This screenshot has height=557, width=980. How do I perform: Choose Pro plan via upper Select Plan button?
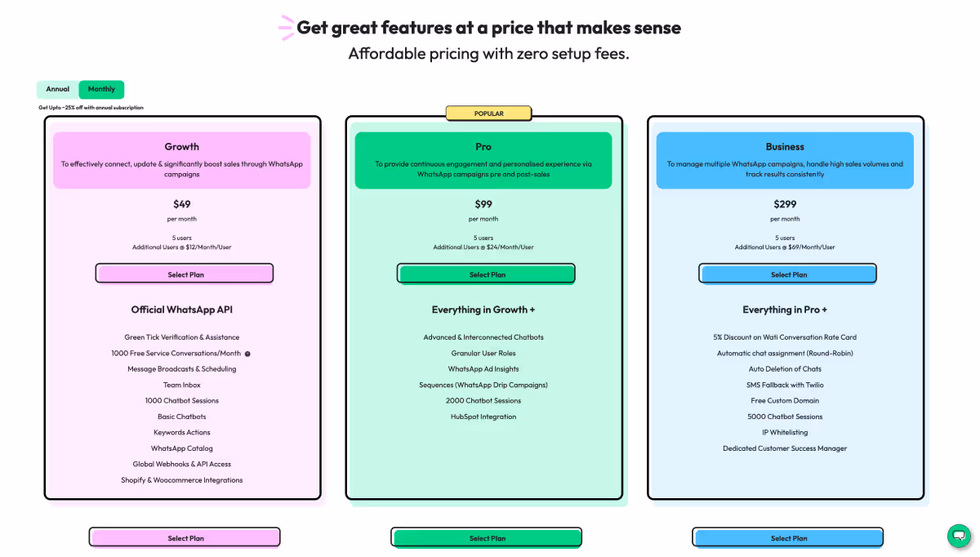tap(487, 274)
